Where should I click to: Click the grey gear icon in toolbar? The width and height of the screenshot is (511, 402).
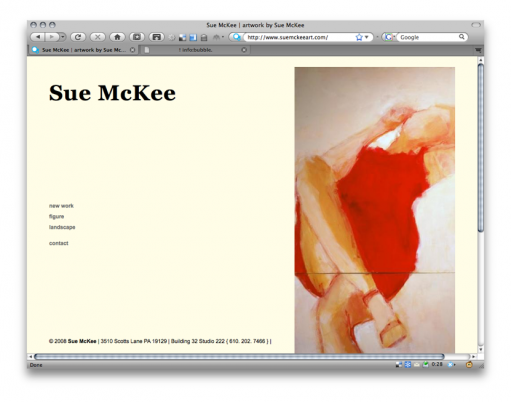coord(172,38)
